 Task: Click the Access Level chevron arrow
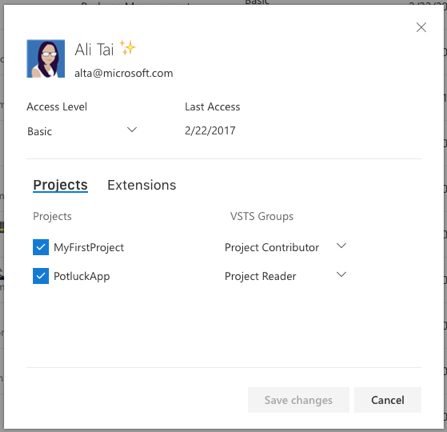(x=132, y=130)
